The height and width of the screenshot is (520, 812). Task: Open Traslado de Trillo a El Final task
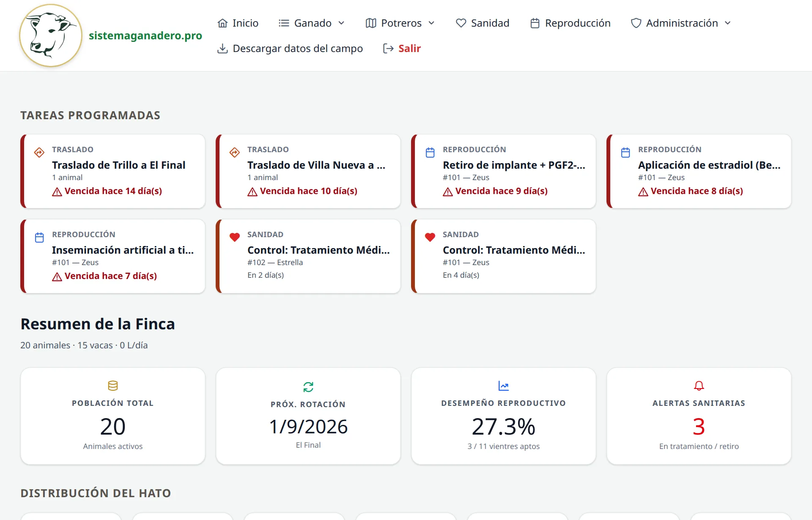click(119, 165)
